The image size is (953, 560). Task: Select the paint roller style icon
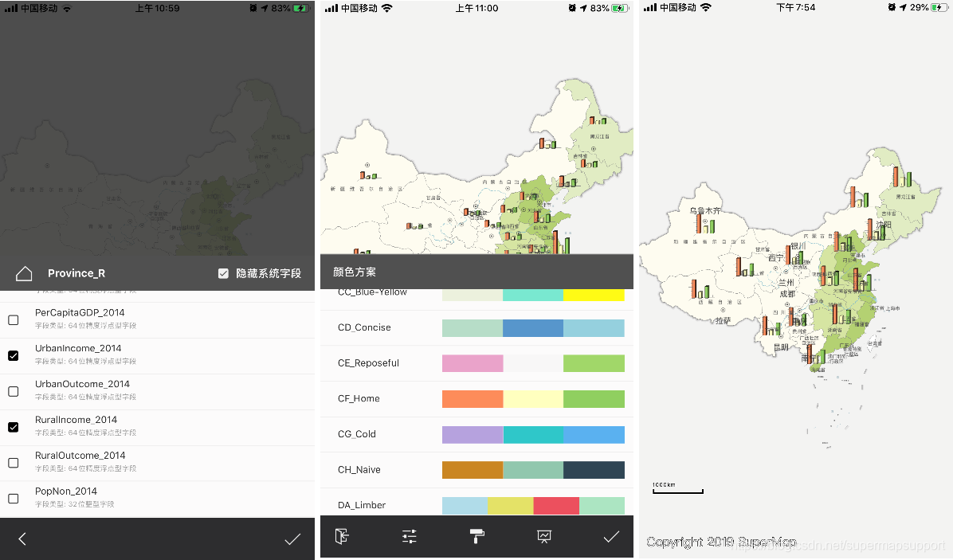point(477,536)
